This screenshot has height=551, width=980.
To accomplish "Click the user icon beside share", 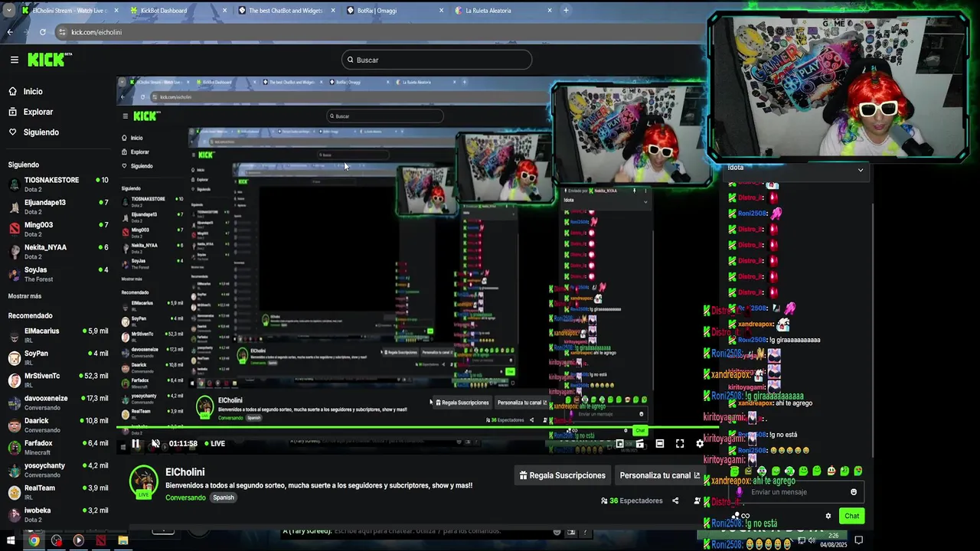I will [x=697, y=500].
